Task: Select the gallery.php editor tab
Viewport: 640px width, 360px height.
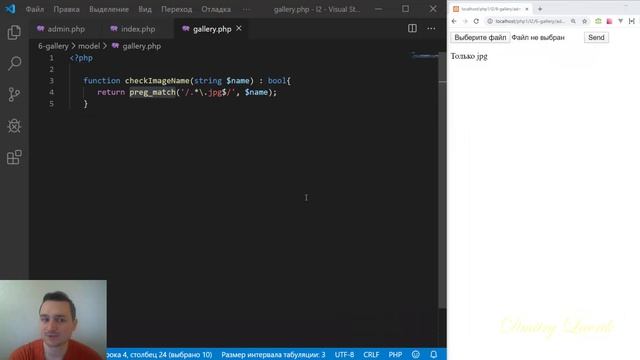Action: [x=212, y=29]
